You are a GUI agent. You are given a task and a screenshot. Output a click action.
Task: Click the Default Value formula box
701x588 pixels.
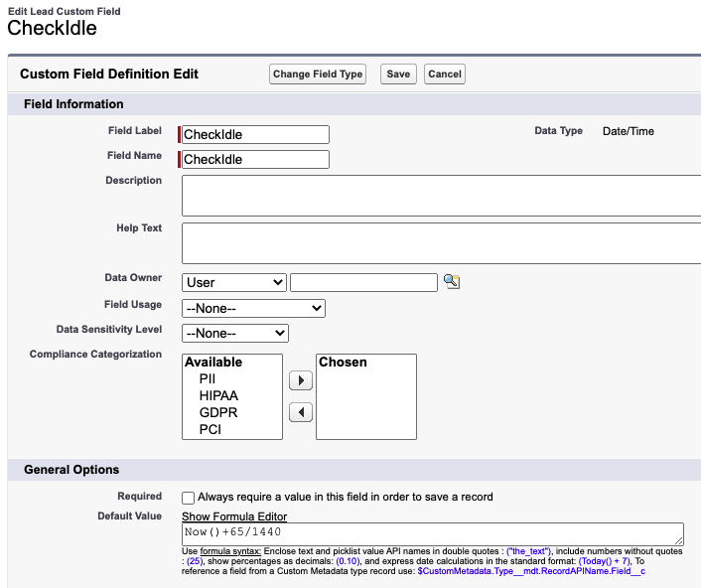[x=433, y=534]
